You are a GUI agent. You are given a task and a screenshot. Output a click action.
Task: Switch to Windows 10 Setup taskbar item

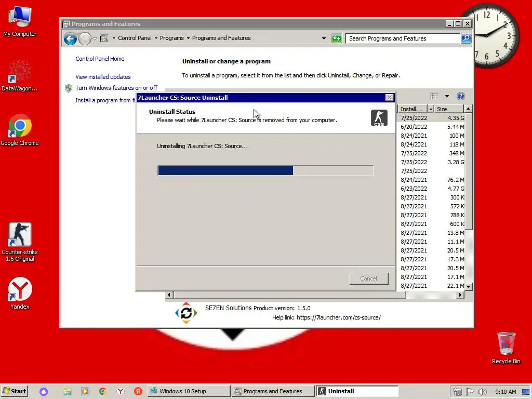189,391
